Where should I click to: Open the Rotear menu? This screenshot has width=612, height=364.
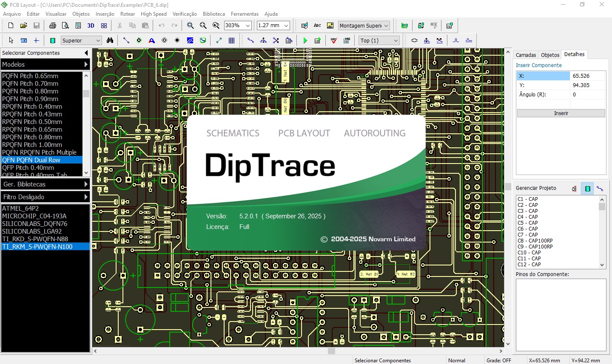pyautogui.click(x=128, y=14)
